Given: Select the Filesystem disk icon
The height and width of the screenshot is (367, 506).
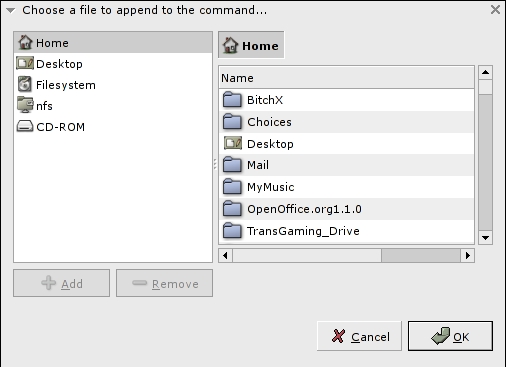Looking at the screenshot, I should [25, 84].
